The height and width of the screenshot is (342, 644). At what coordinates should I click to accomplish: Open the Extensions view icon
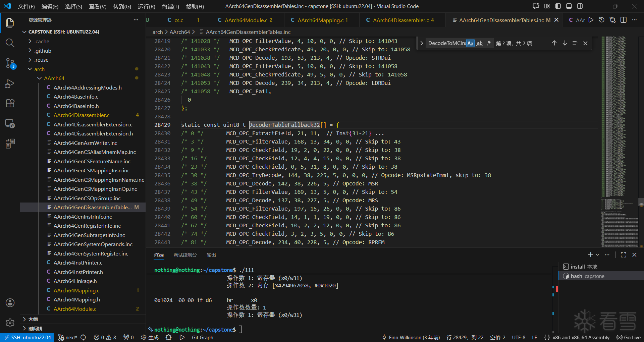[x=10, y=103]
